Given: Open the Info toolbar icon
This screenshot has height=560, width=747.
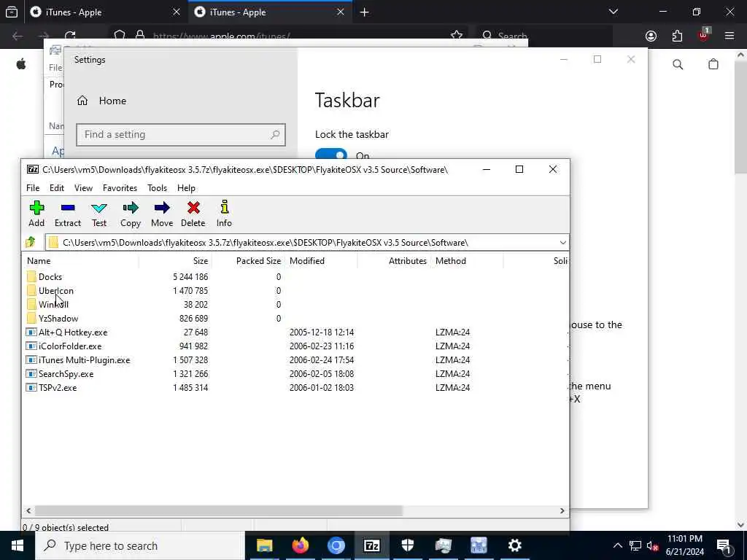Looking at the screenshot, I should click(x=224, y=214).
